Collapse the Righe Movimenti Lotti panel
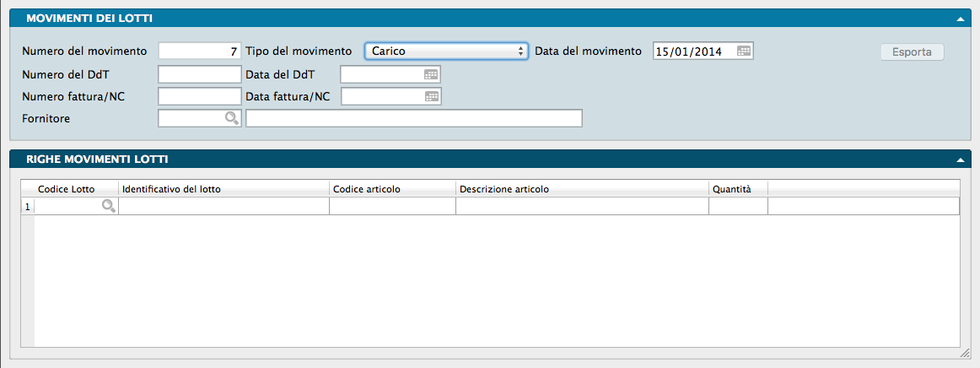 [960, 159]
